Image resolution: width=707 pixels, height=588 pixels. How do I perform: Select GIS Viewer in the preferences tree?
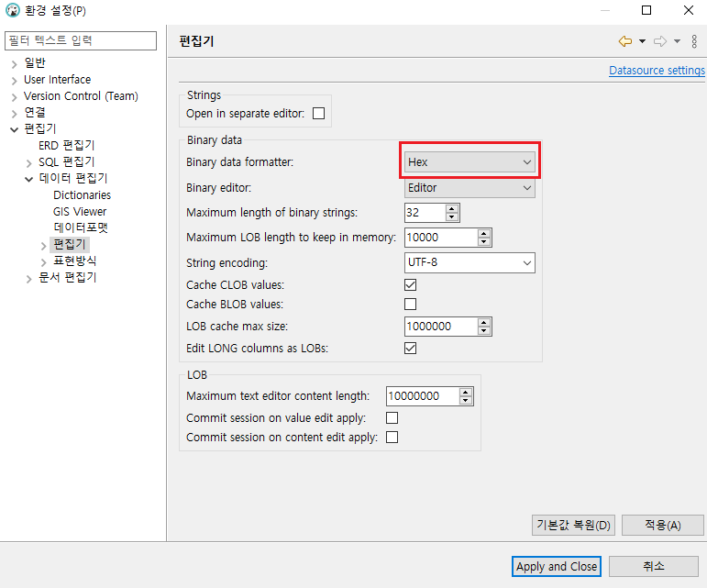coord(80,212)
